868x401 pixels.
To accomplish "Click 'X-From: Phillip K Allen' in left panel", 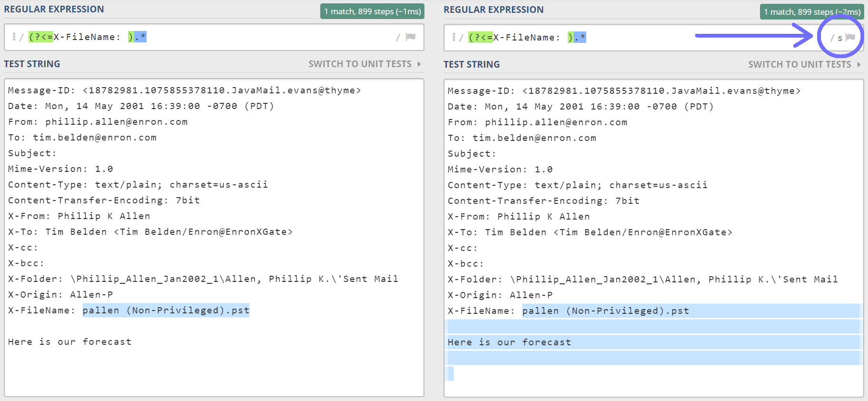I will pyautogui.click(x=79, y=216).
